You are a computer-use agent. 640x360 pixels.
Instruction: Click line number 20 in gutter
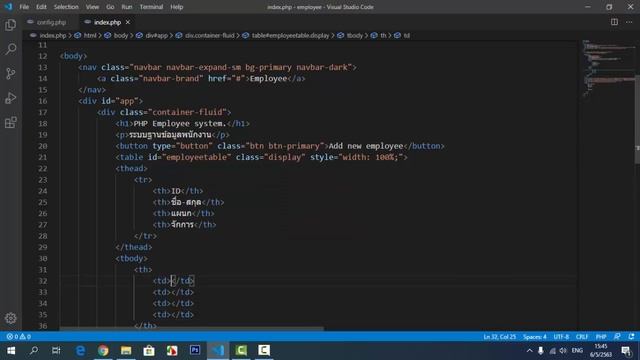tap(42, 146)
